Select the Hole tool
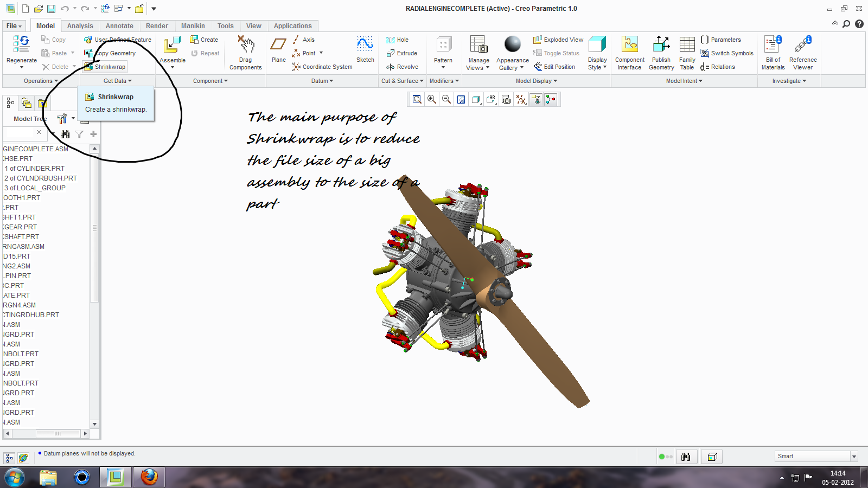 (398, 40)
